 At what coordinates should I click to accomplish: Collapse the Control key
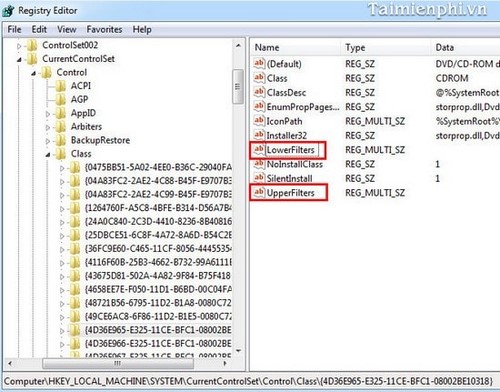(x=33, y=73)
